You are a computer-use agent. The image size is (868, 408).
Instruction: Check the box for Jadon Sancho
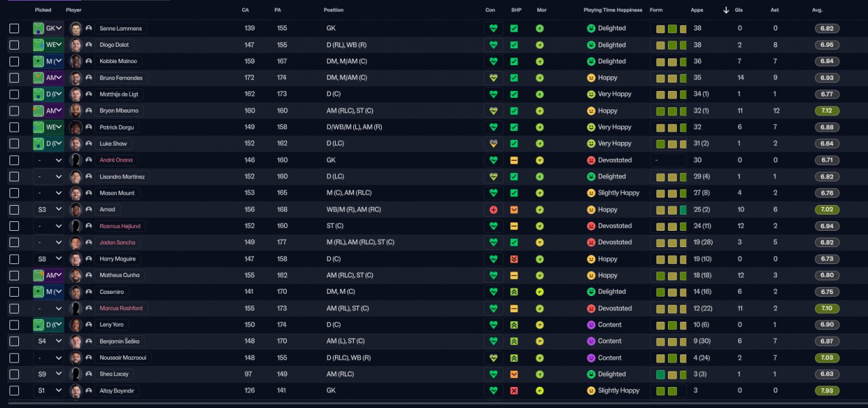14,242
